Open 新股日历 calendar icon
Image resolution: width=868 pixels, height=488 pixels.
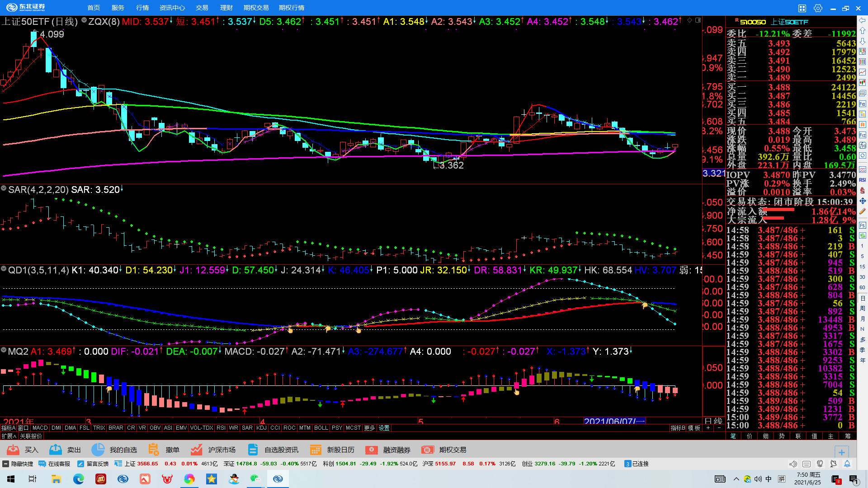(x=316, y=450)
